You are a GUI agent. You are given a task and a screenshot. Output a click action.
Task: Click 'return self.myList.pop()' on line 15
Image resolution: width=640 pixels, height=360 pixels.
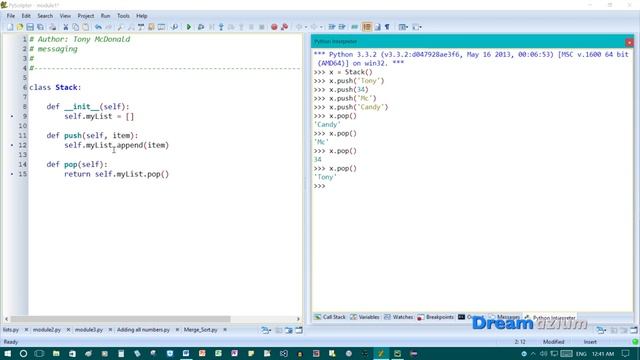(x=116, y=174)
